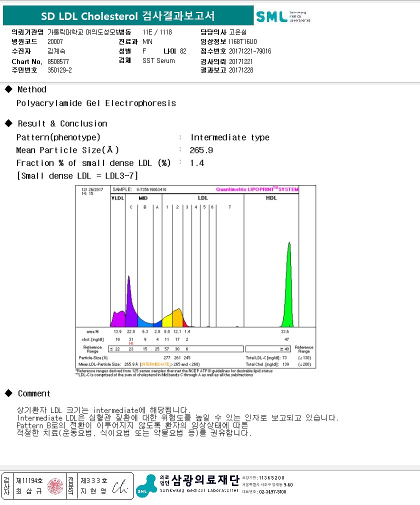Screen dimensions: 420x505
Task: Select Chart No. value '8508577'
Action: [x=58, y=61]
